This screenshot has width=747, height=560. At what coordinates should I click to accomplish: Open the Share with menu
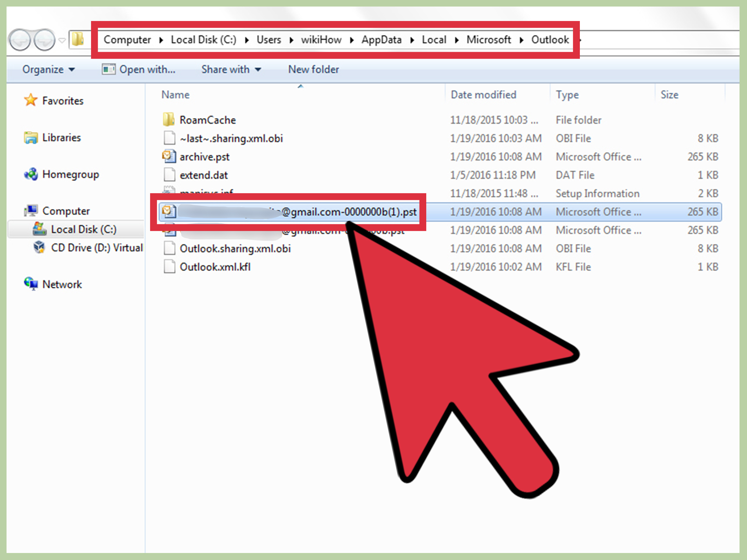[x=231, y=70]
